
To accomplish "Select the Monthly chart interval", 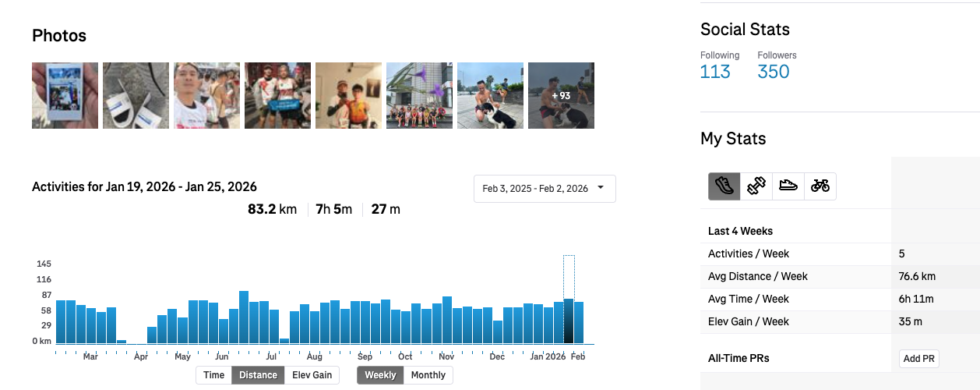I will tap(428, 375).
